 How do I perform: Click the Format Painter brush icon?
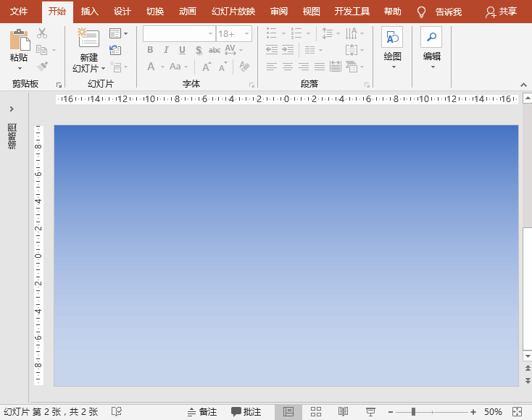click(x=43, y=66)
